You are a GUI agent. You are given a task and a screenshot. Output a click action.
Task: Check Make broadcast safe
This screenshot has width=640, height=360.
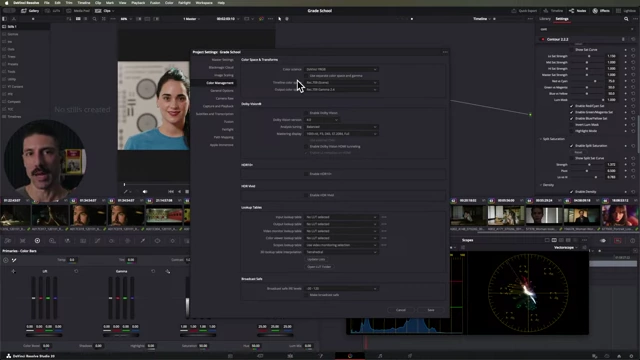306,295
